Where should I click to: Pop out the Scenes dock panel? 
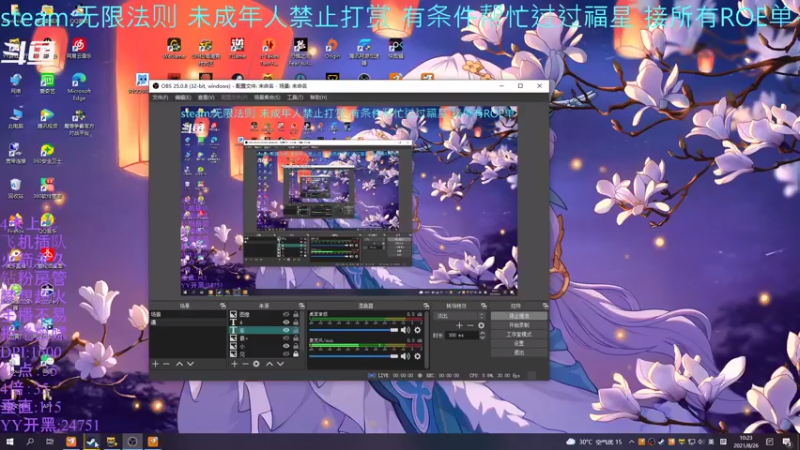[x=222, y=306]
